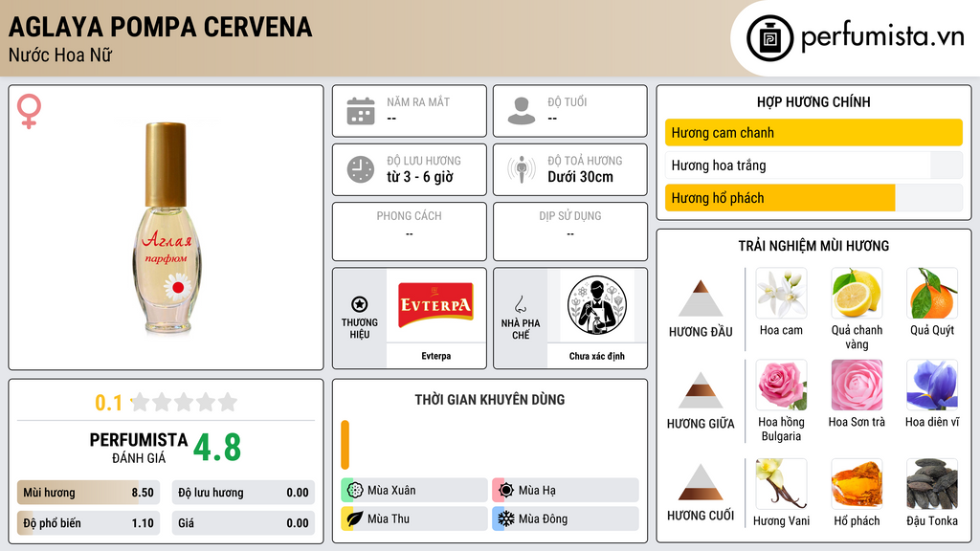Click the Đậu Tonka note image
This screenshot has height=551, width=980.
(x=932, y=484)
